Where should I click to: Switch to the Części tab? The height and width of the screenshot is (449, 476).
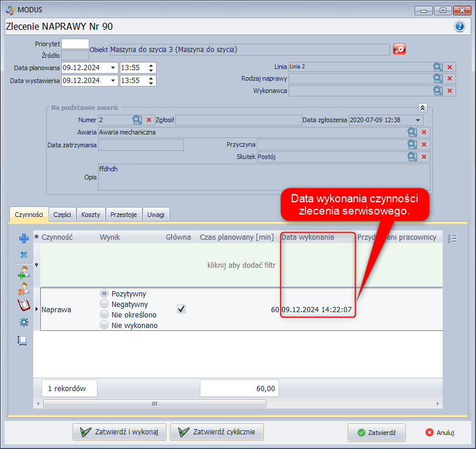[62, 215]
